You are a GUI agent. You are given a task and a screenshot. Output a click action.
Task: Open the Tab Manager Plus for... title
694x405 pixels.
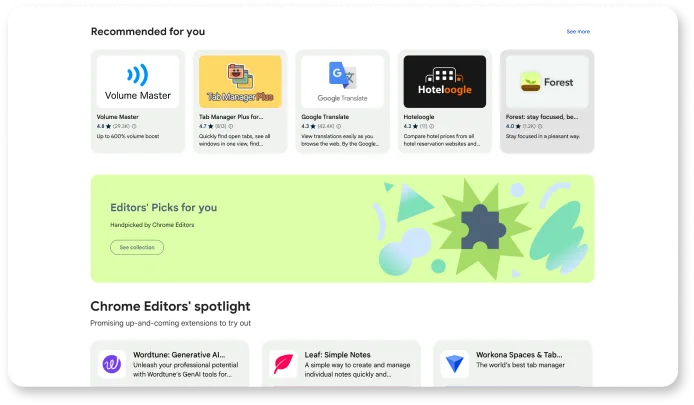pos(231,117)
